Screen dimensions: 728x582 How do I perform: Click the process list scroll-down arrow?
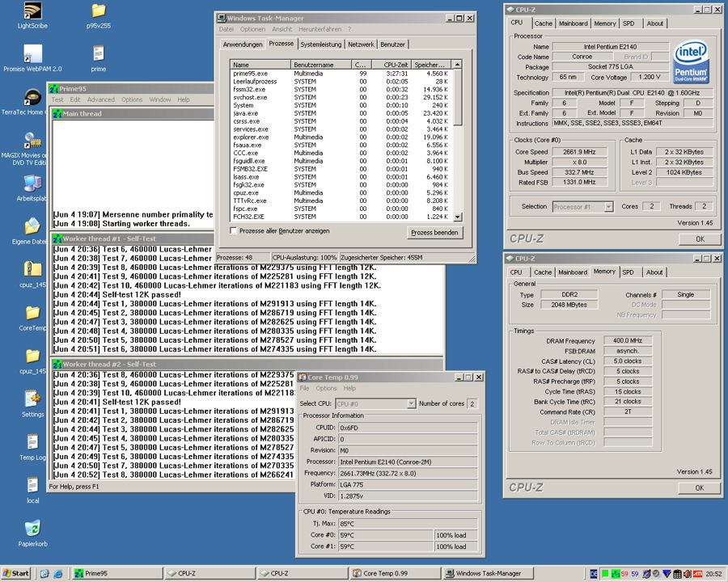point(457,217)
